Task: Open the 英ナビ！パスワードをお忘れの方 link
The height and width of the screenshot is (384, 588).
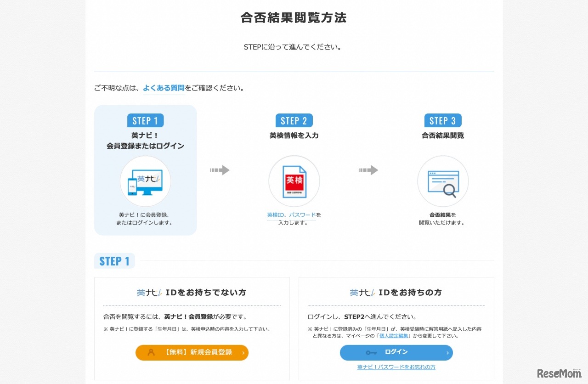Action: coord(396,367)
